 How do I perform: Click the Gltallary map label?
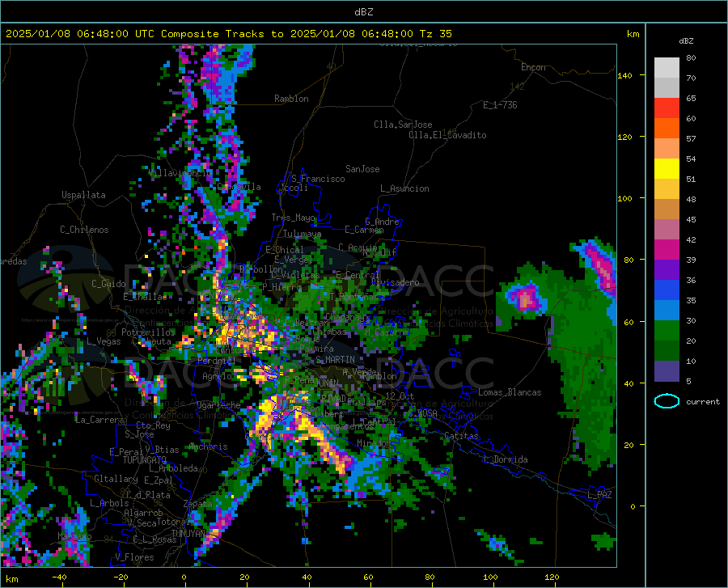[116, 479]
